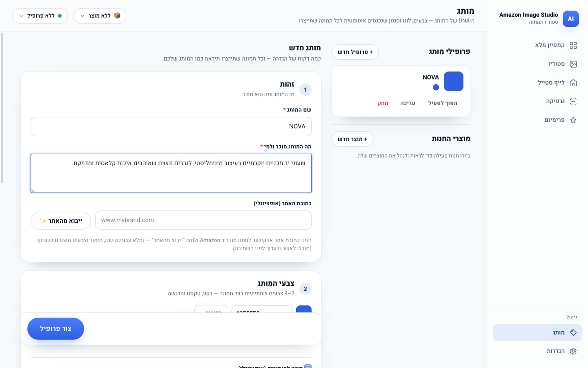Open the קמפיין מלא grid icon

pos(573,45)
